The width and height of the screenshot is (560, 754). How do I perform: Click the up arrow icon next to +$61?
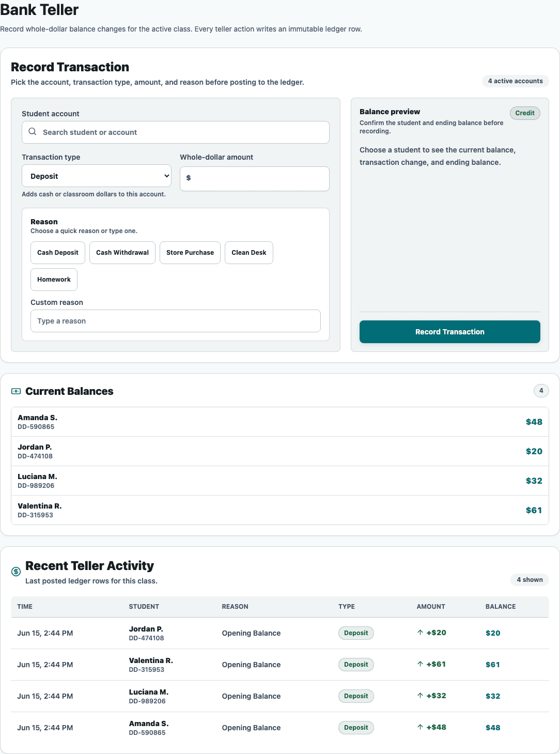point(420,664)
